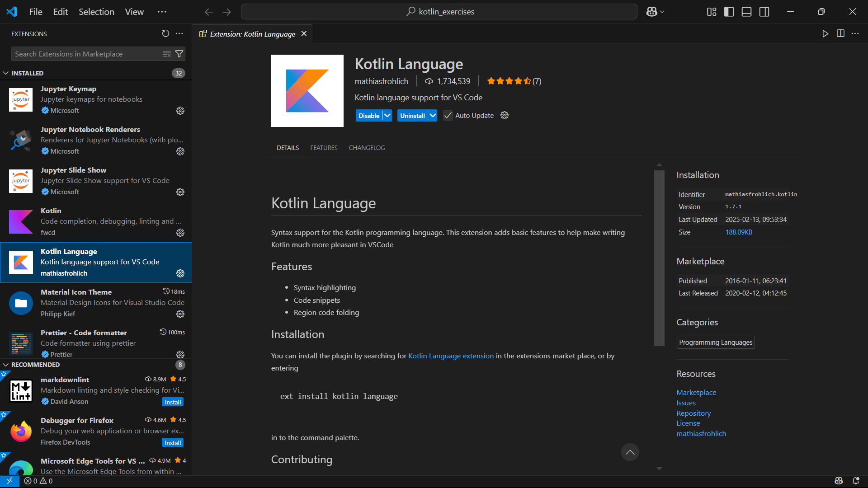
Task: Click the details pane vertical scrollbar
Action: click(x=659, y=258)
